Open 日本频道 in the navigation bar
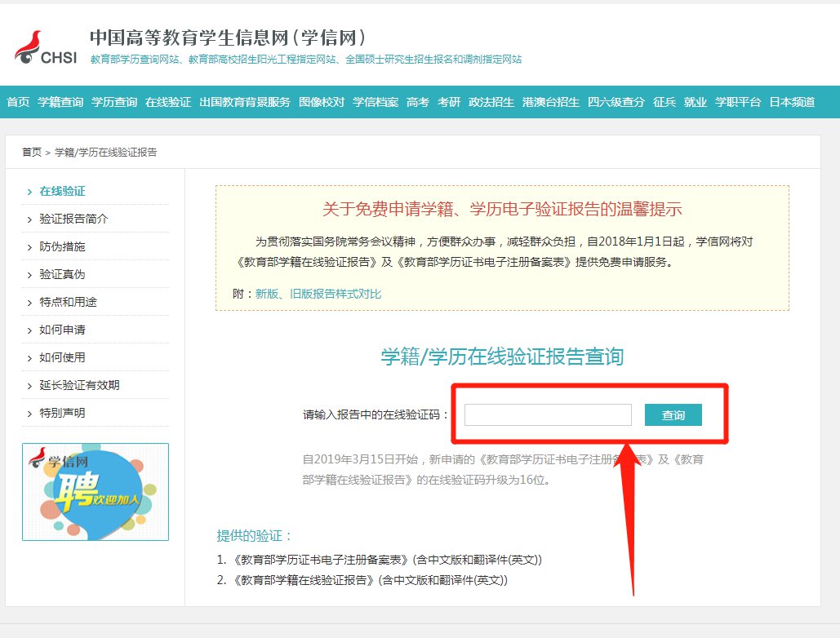Screen dimensions: 840x638 pos(792,102)
